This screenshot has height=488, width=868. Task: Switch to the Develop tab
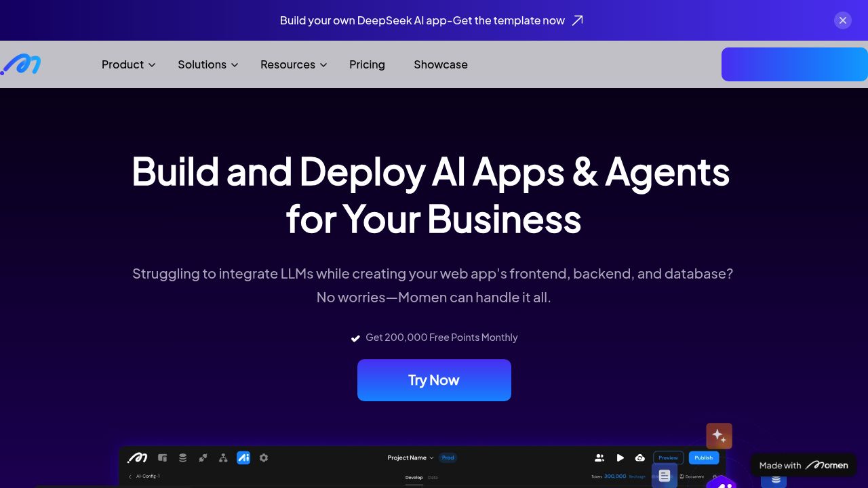tap(414, 478)
